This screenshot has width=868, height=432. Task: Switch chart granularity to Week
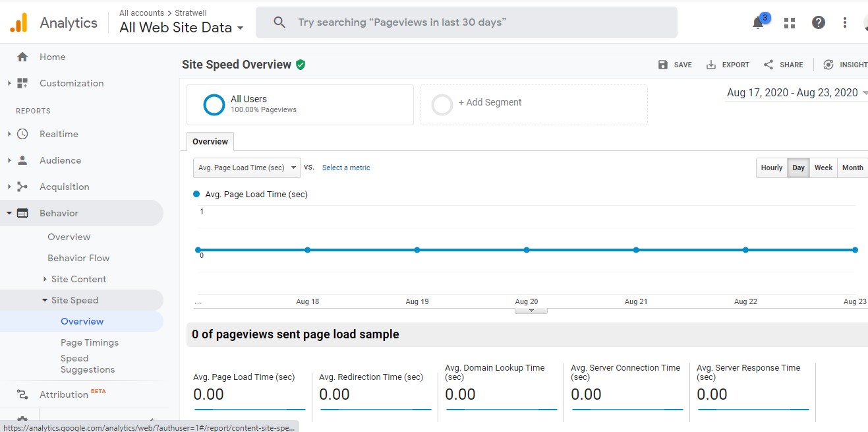click(x=823, y=168)
